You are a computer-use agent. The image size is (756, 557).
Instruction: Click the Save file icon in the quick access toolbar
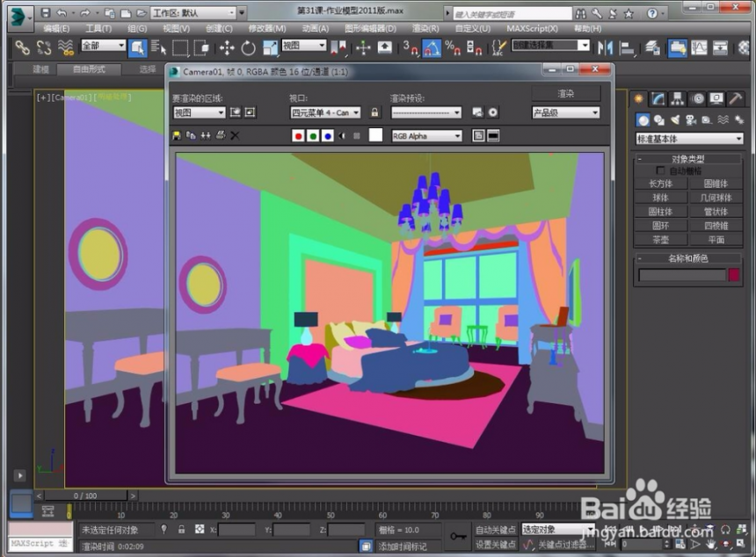coord(45,13)
